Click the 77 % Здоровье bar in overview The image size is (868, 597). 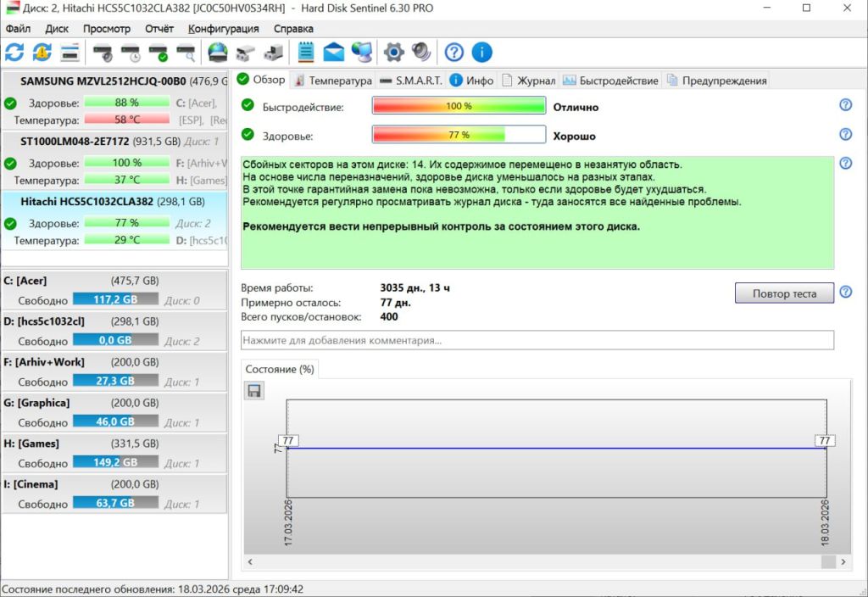pyautogui.click(x=459, y=135)
